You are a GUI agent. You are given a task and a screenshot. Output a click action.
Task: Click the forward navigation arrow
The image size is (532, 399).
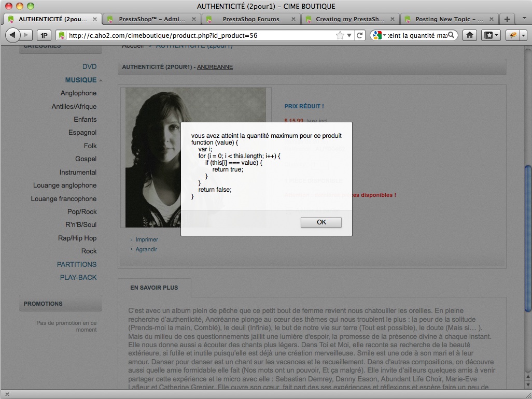(26, 35)
